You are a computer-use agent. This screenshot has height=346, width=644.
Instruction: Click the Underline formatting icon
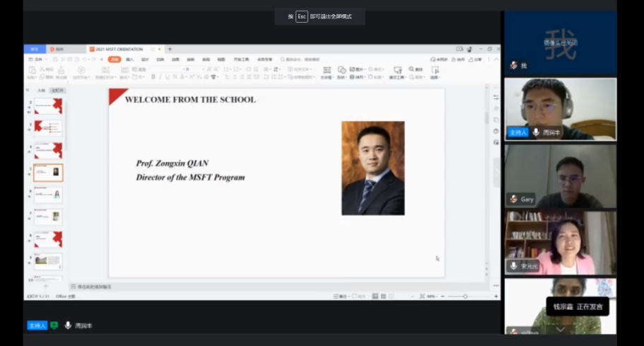pos(168,76)
